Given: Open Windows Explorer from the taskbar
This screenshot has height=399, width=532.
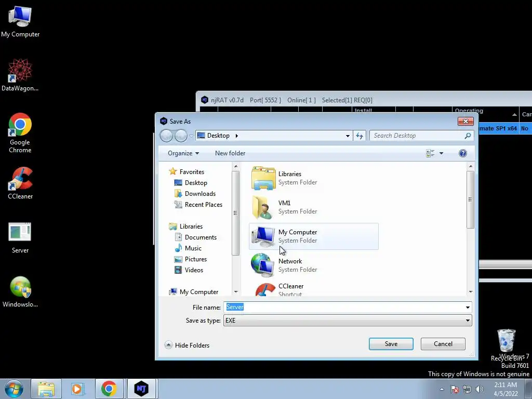Looking at the screenshot, I should point(46,389).
